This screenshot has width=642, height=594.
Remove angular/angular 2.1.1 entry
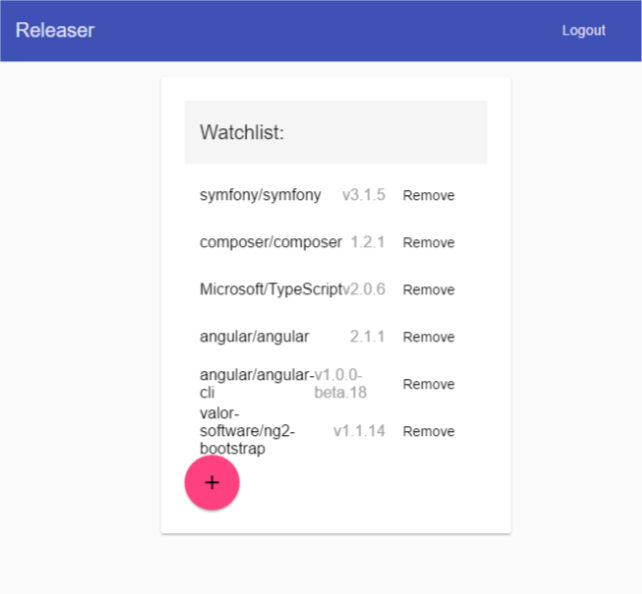point(429,337)
